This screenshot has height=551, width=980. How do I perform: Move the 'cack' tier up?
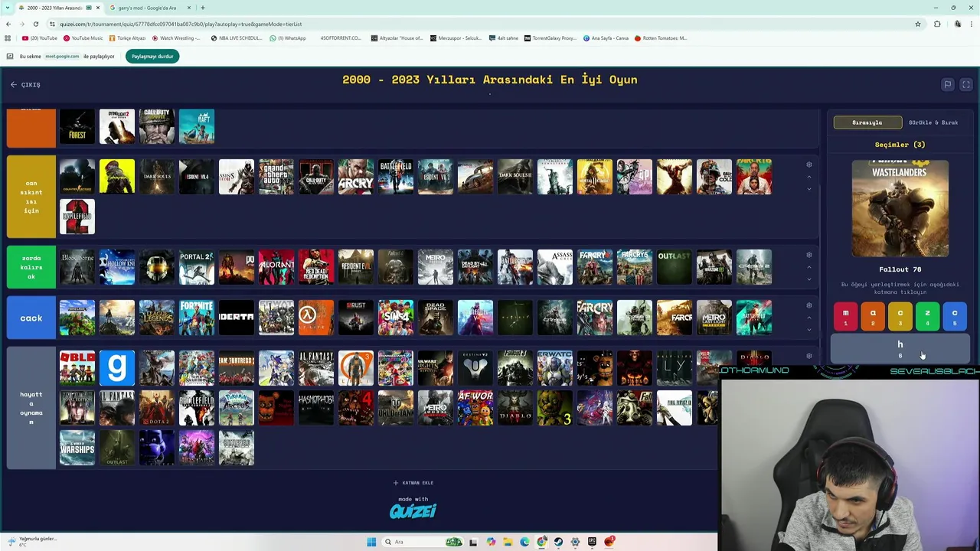point(809,318)
